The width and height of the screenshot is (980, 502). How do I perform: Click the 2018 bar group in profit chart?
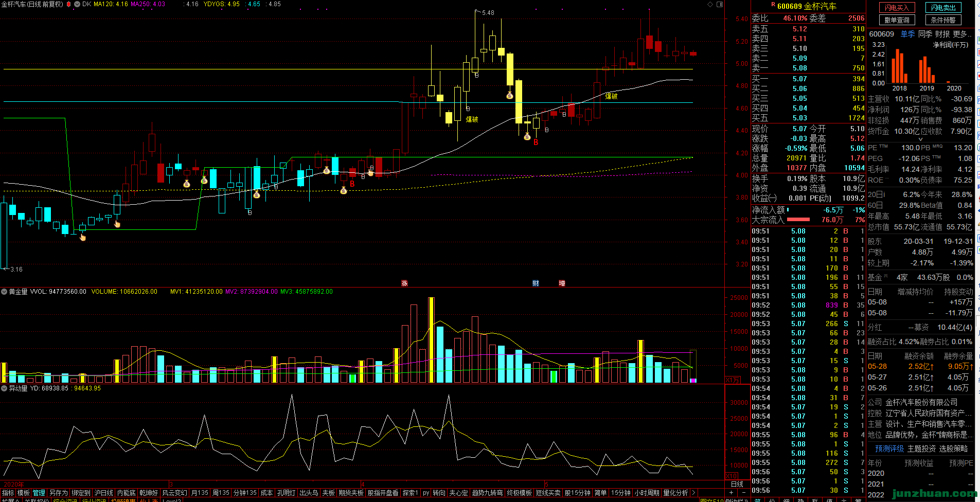click(x=899, y=66)
